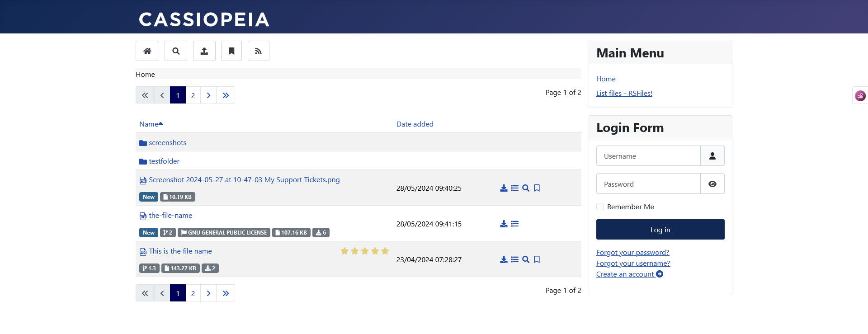This screenshot has width=868, height=334.
Task: Open details list icon for Screenshot png
Action: [514, 188]
